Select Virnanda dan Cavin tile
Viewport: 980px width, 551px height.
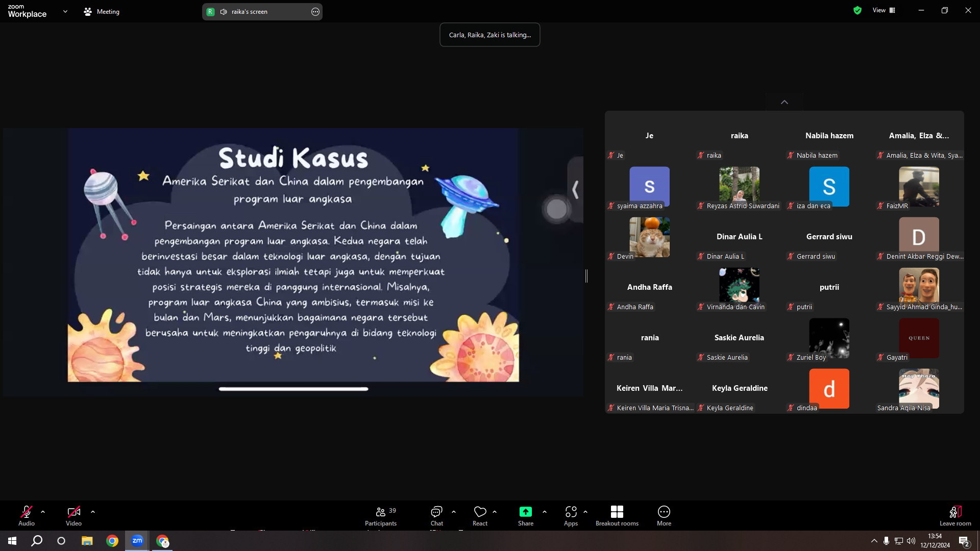(x=739, y=287)
